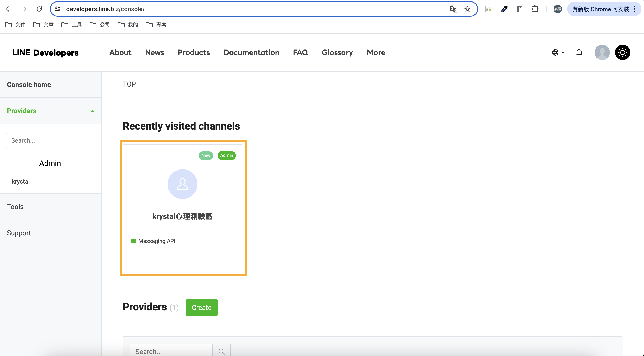Click the LINE Developers logo icon
This screenshot has width=644, height=356.
click(45, 52)
